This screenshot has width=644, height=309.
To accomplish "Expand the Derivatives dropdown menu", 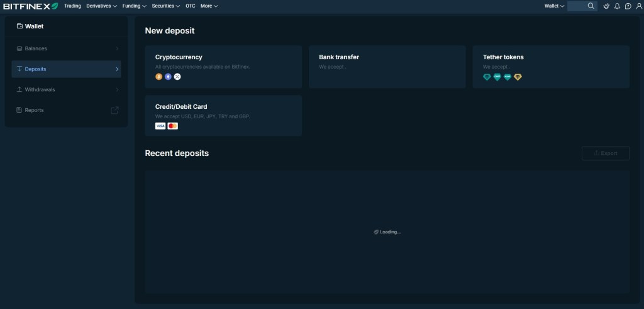I will coord(101,6).
